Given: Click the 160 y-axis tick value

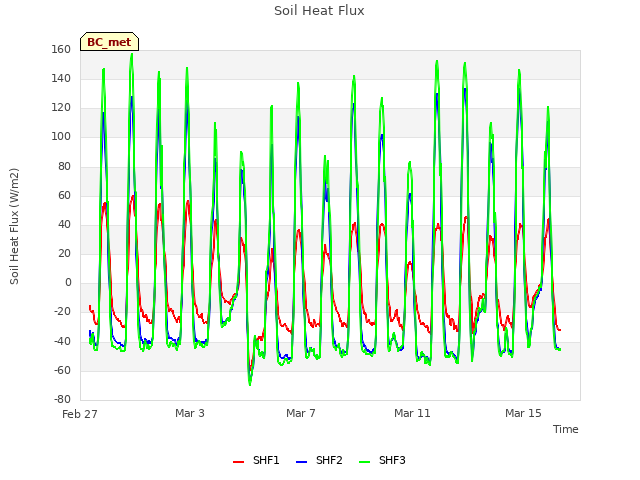Looking at the screenshot, I should [61, 49].
